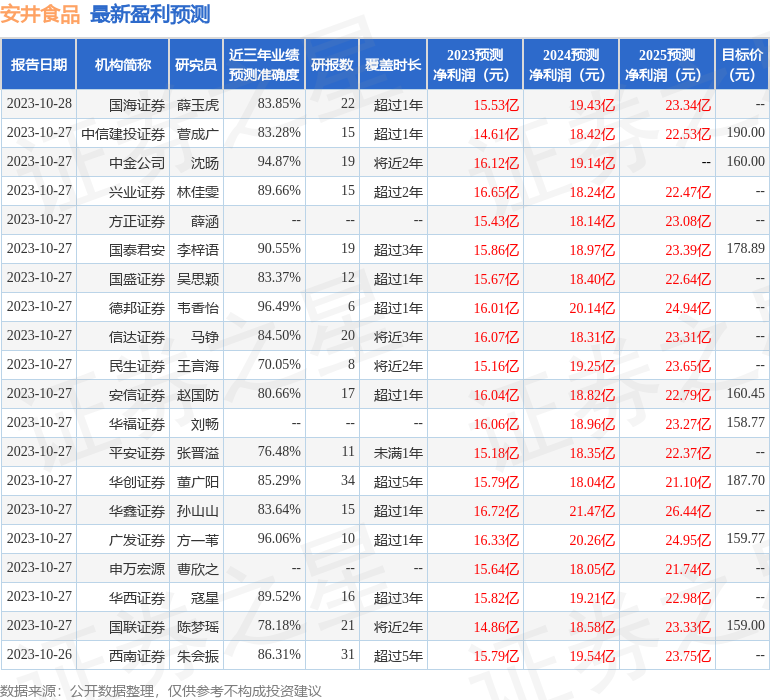
Task: Click analyst name 马铮
Action: (205, 337)
